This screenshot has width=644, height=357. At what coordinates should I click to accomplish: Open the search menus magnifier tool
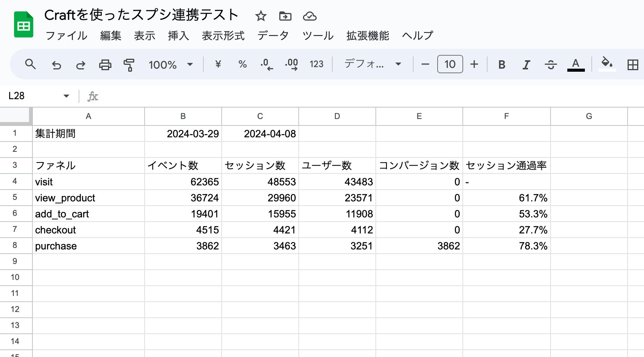[x=31, y=64]
